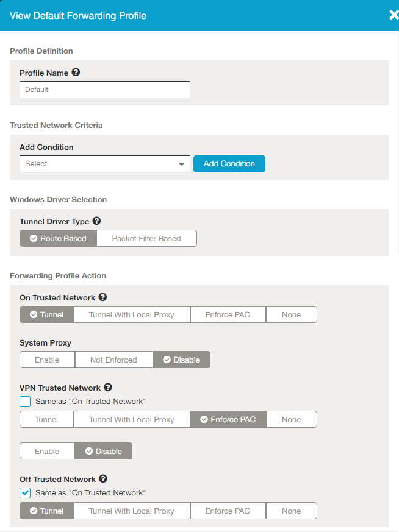Enable the System Proxy option
Image resolution: width=399 pixels, height=532 pixels.
click(x=47, y=360)
